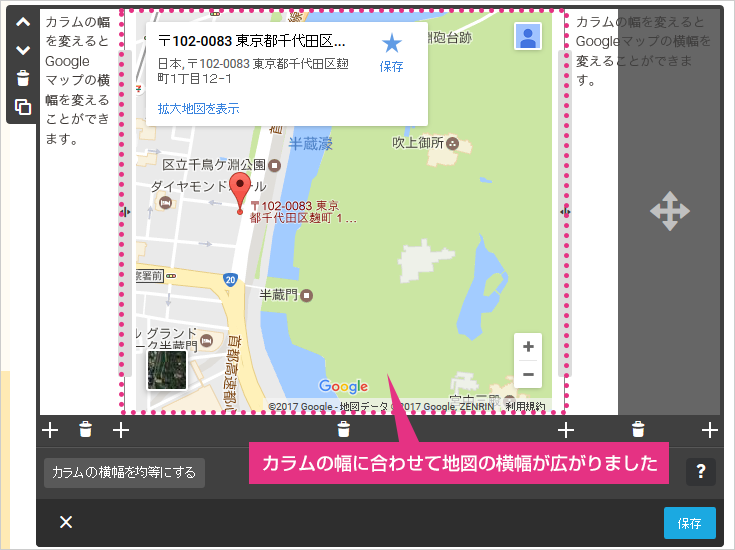Click the 区立千鳥ケ淵公園 marker icon

[x=275, y=165]
